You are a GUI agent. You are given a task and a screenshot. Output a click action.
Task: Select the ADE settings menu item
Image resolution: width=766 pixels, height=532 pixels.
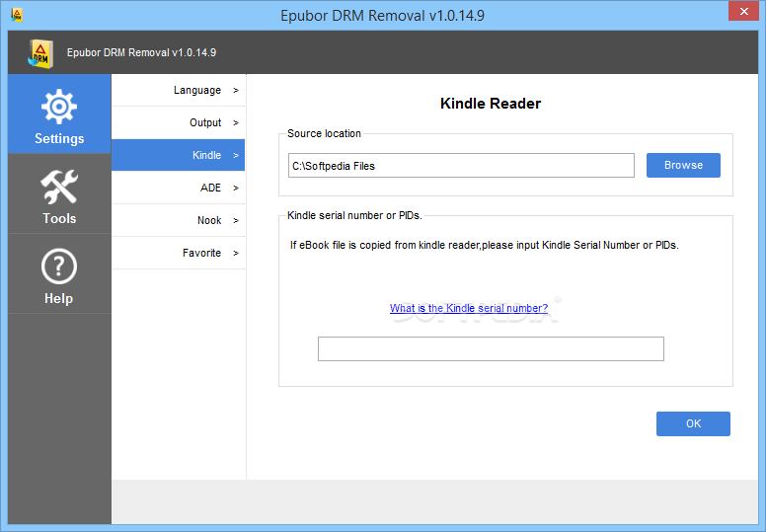[x=179, y=188]
